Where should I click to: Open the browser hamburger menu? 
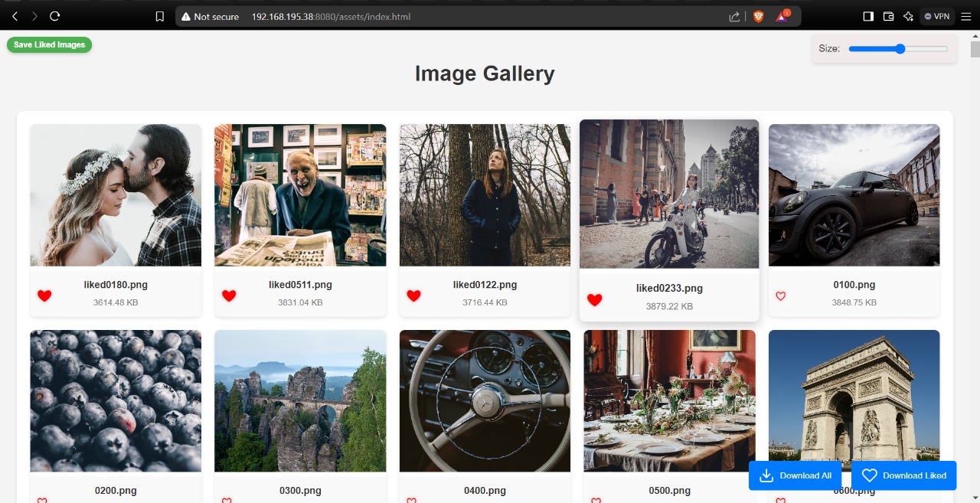[x=966, y=16]
